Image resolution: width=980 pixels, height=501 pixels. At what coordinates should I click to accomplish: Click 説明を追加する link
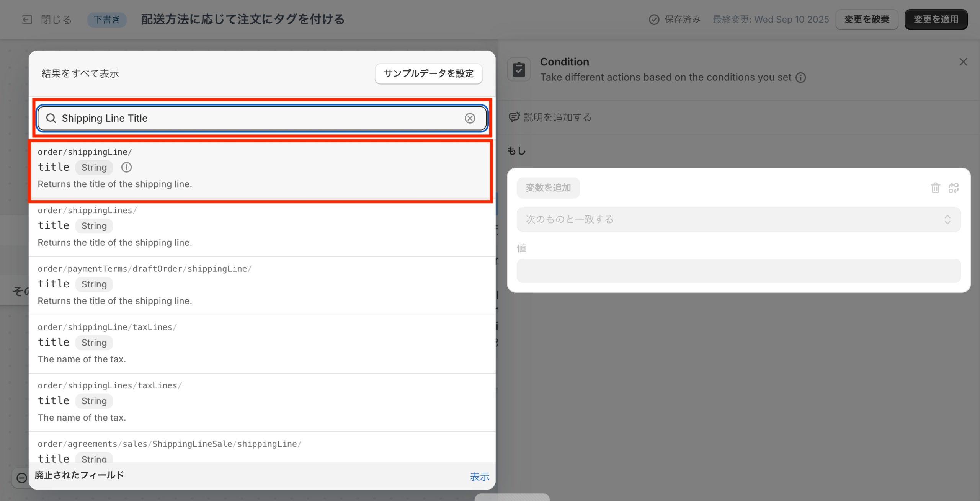[x=557, y=117]
